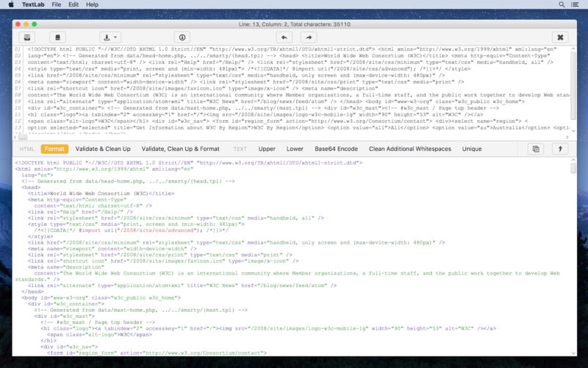Click the </h1> line in output
The image size is (588, 368).
pyautogui.click(x=49, y=341)
